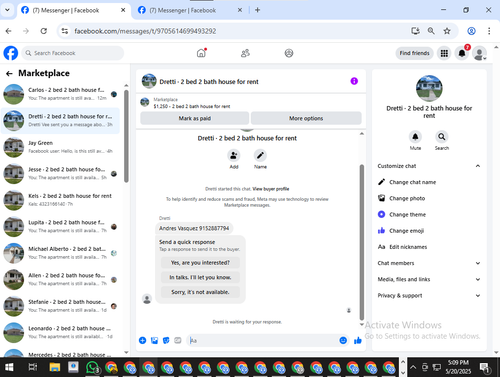Click the chat messages scrollbar

[x=362, y=243]
